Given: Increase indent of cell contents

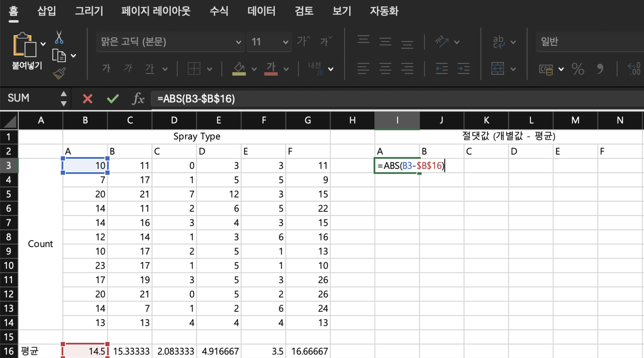Looking at the screenshot, I should pyautogui.click(x=464, y=69).
